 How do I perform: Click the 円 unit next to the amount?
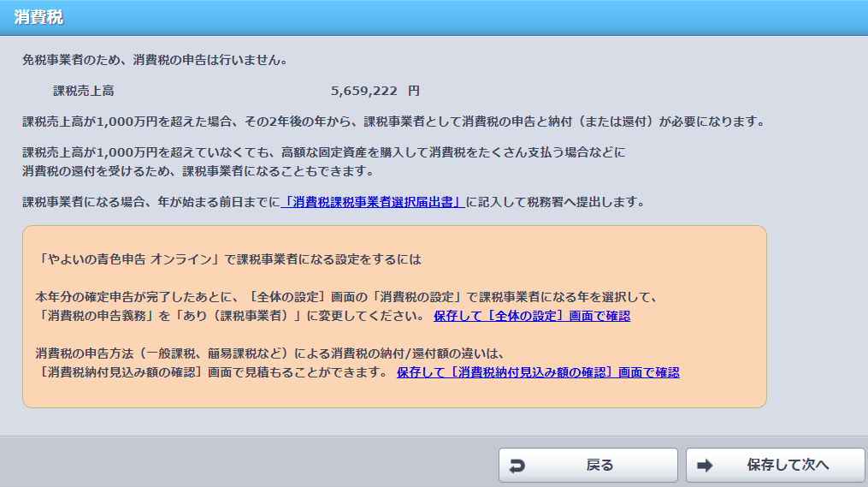coord(414,91)
